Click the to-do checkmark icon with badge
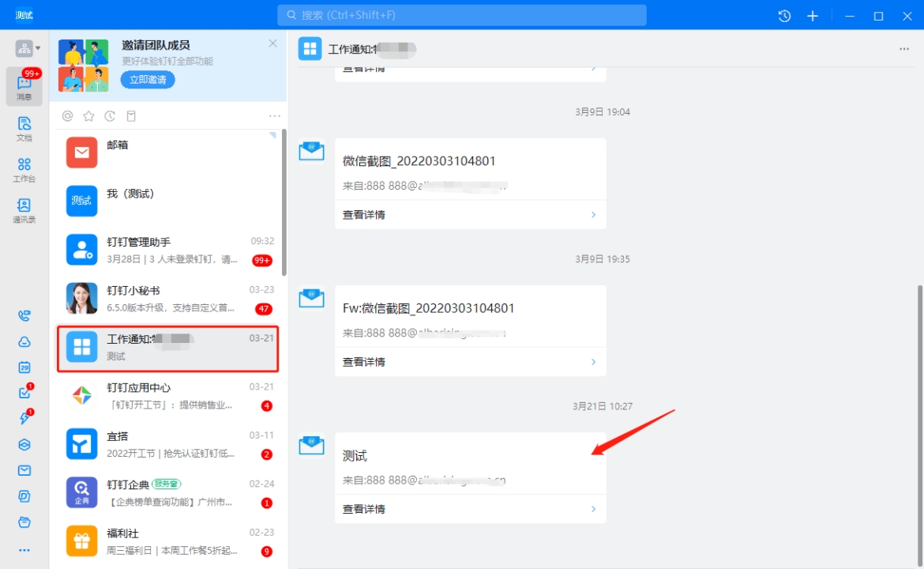The width and height of the screenshot is (924, 569). pyautogui.click(x=24, y=393)
